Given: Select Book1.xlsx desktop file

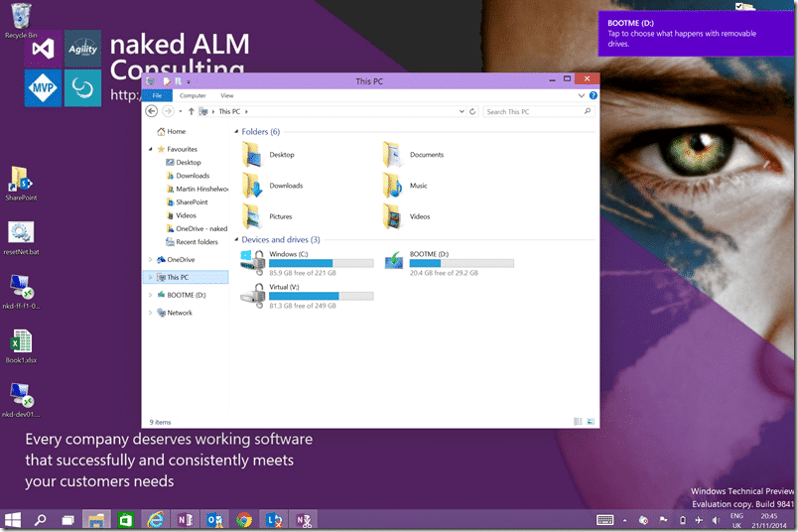Looking at the screenshot, I should point(21,346).
